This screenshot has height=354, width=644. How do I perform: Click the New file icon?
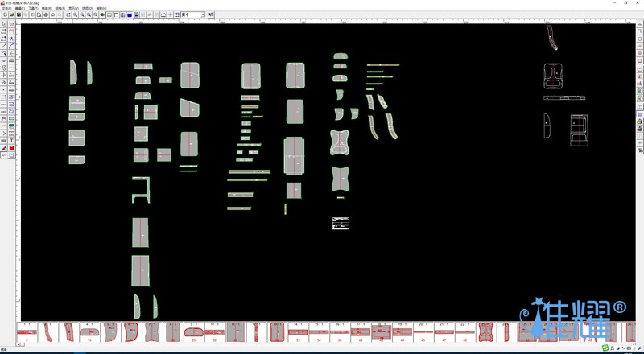coord(5,14)
